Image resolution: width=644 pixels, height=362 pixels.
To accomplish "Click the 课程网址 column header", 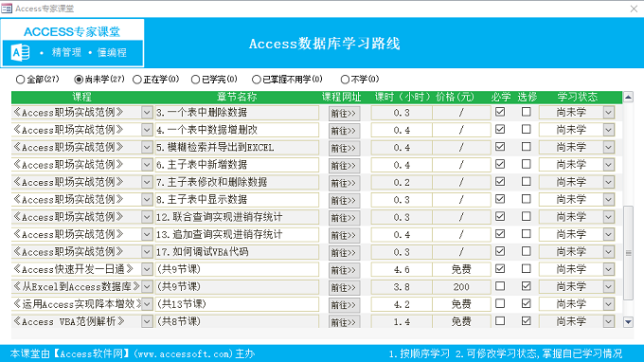I will tap(341, 97).
